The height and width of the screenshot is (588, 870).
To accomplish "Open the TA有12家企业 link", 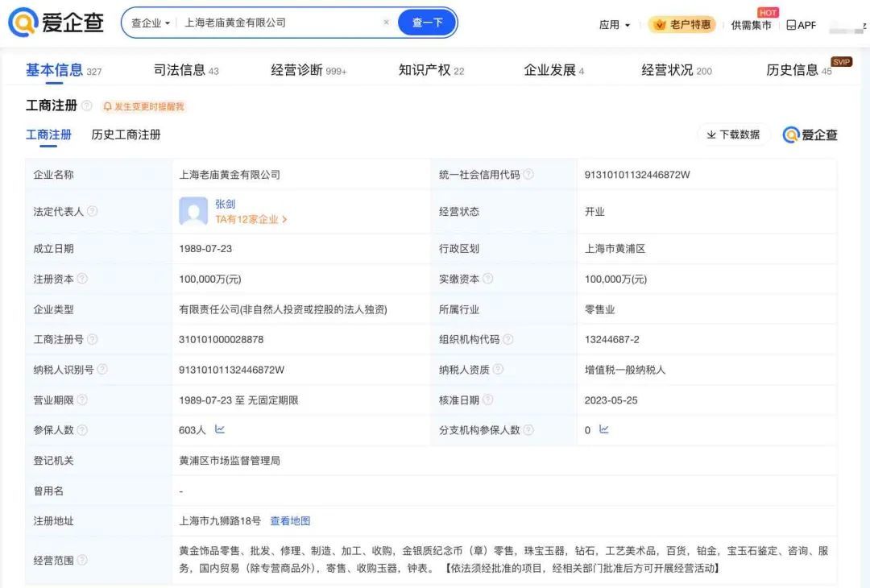I will (x=251, y=220).
